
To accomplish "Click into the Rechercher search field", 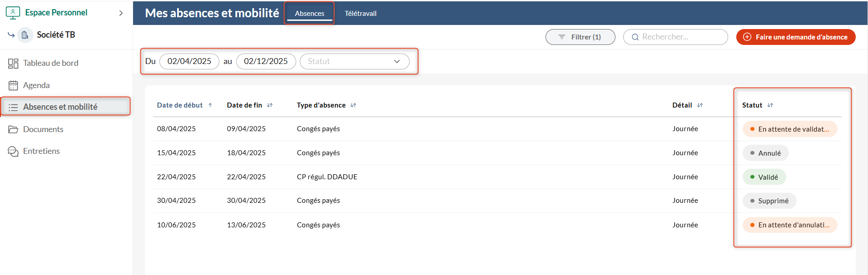I will pyautogui.click(x=675, y=37).
